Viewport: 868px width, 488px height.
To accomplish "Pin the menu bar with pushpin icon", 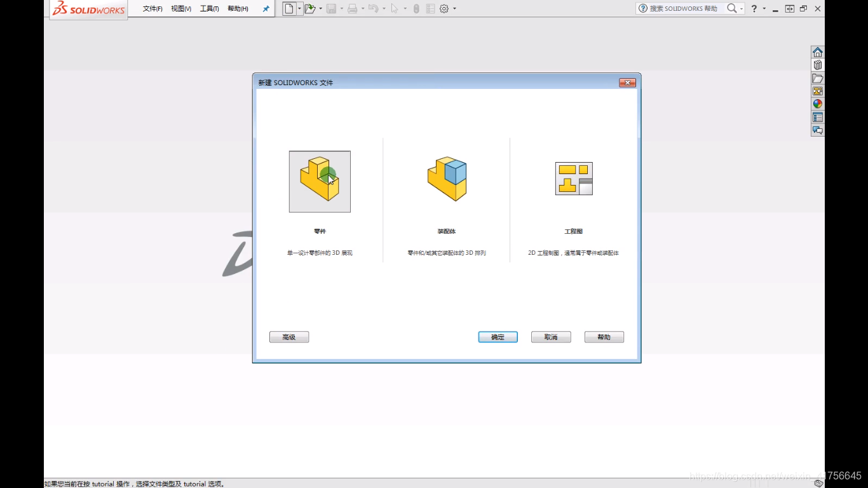I will [x=266, y=9].
